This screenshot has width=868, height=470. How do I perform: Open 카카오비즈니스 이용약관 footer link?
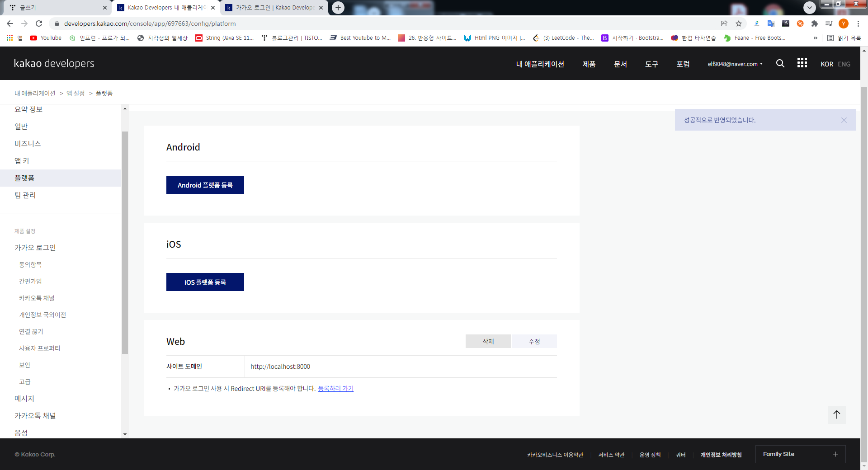coord(555,455)
